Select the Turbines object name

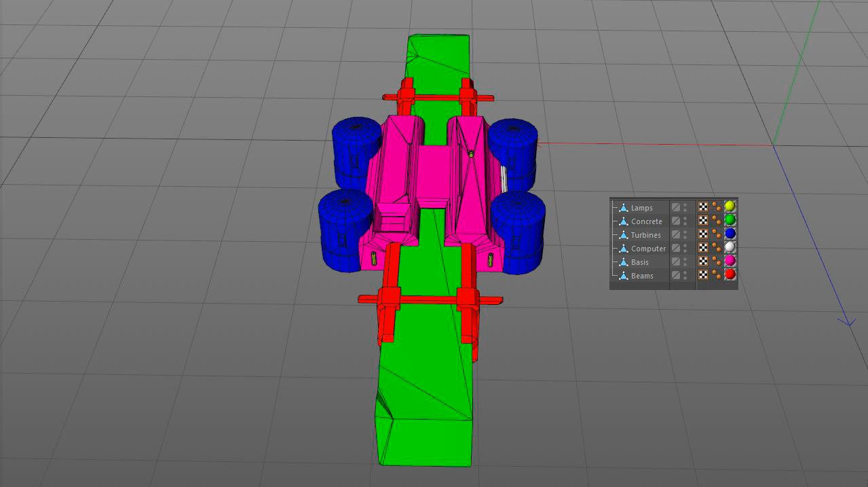(646, 235)
